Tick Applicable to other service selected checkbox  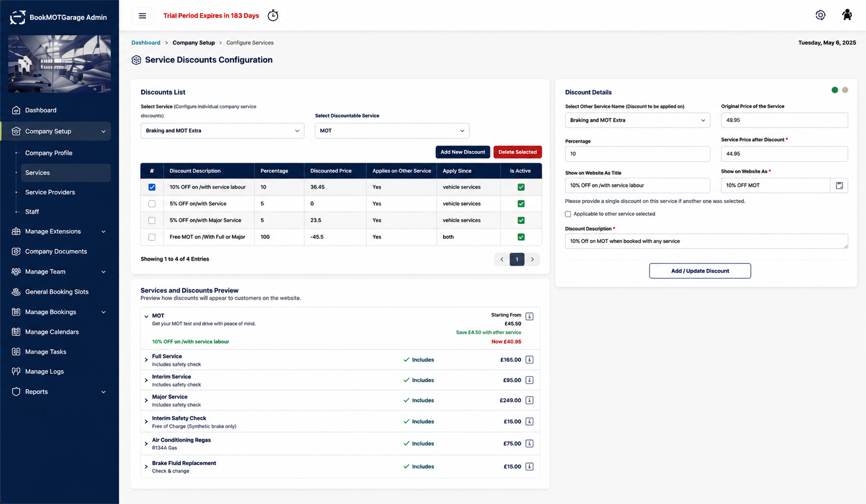(x=568, y=214)
